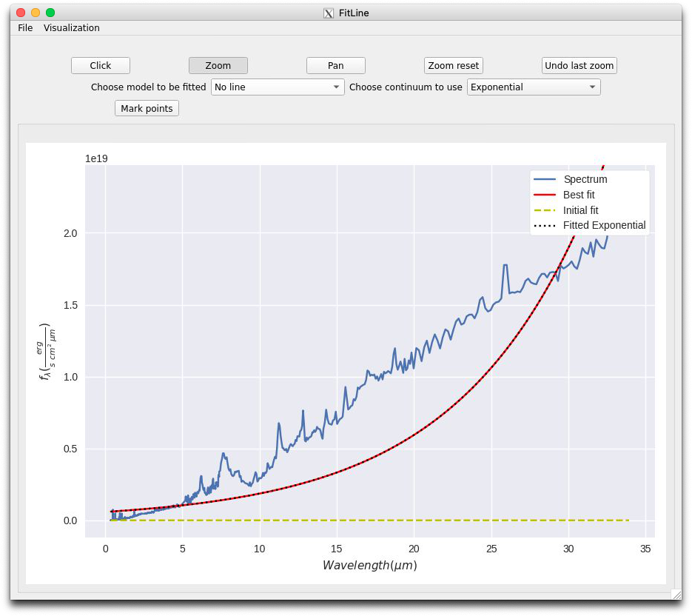The width and height of the screenshot is (692, 616).
Task: Click Undo last zoom button
Action: click(x=579, y=65)
